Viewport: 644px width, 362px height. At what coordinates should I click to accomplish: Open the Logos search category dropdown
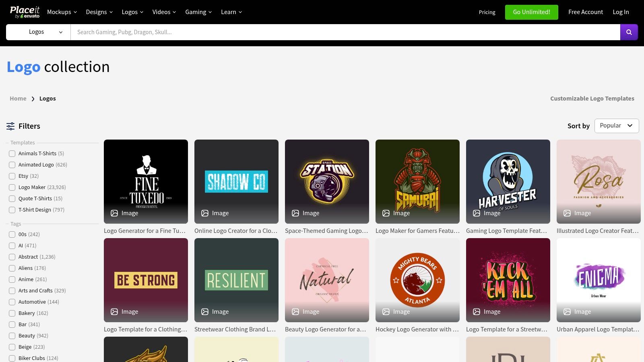38,32
